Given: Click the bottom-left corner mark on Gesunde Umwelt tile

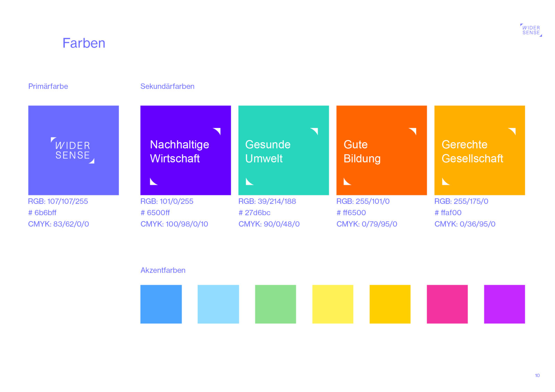Looking at the screenshot, I should pos(249,181).
